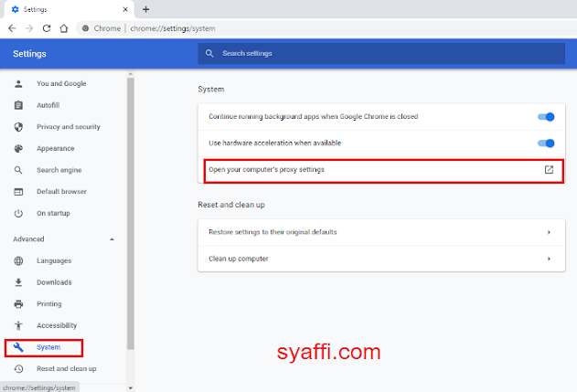Select the Settings browser tab
Image resolution: width=577 pixels, height=392 pixels.
point(69,9)
